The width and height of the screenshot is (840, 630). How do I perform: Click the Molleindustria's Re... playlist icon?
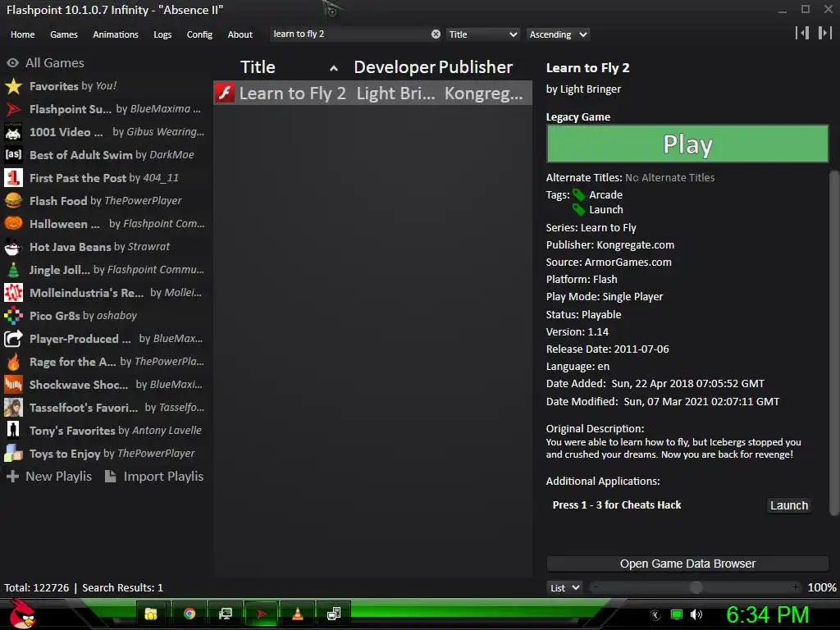[13, 293]
